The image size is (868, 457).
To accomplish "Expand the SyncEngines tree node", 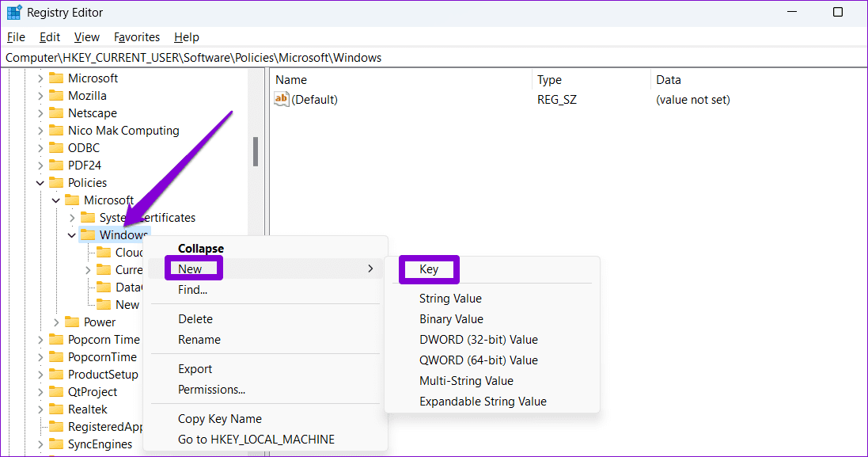I will tap(40, 444).
